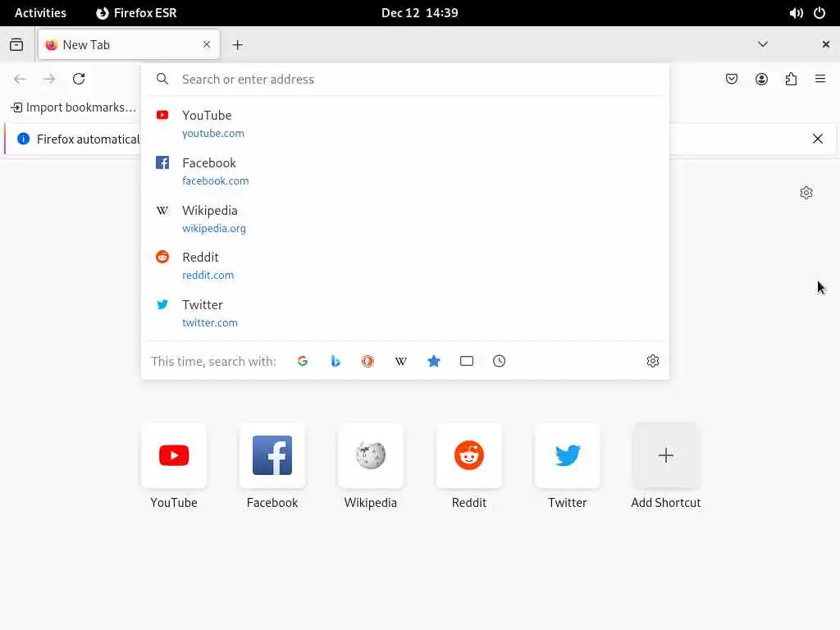
Task: Search this time with Wikipedia icon
Action: (x=400, y=361)
